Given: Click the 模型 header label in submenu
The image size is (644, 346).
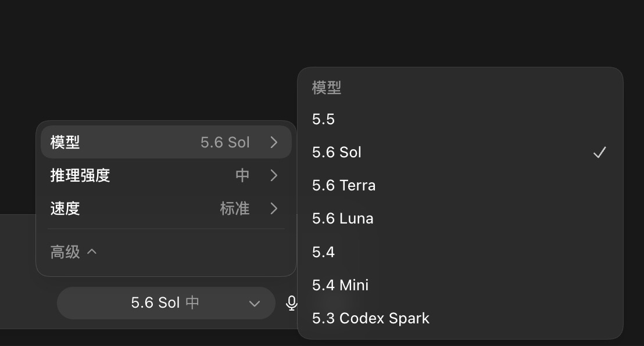Looking at the screenshot, I should tap(327, 88).
